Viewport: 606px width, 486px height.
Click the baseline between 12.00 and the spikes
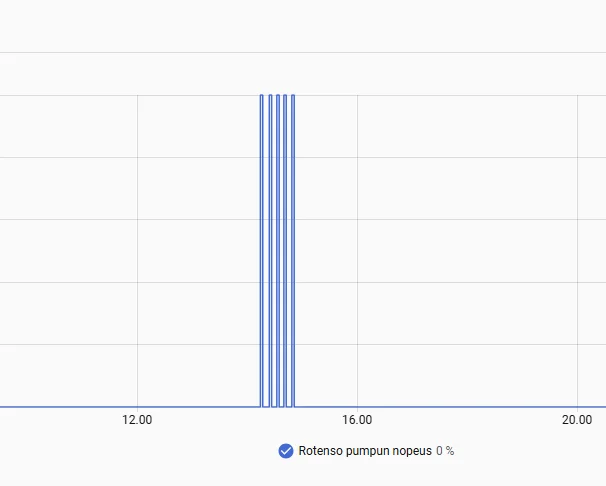199,407
